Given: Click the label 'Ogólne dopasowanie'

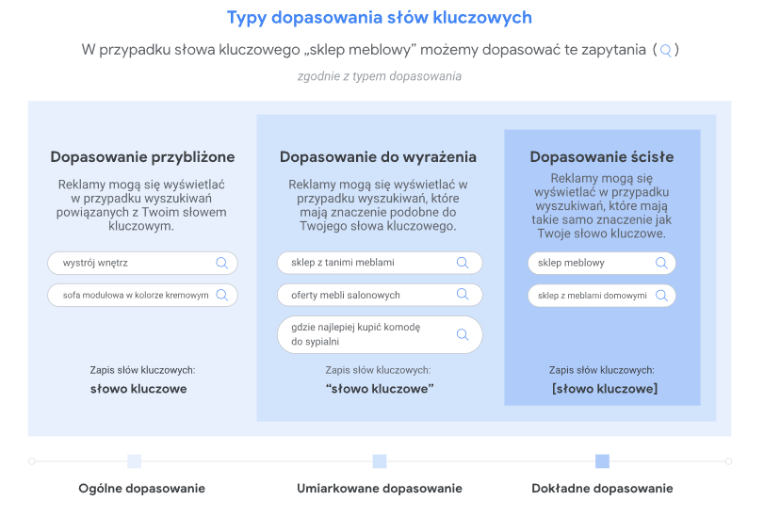Looking at the screenshot, I should pyautogui.click(x=142, y=489).
